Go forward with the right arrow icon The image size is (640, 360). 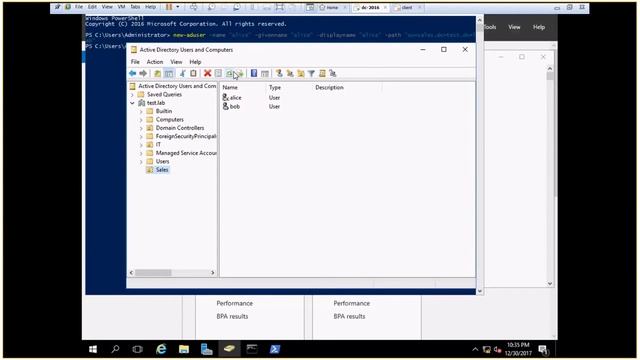143,73
